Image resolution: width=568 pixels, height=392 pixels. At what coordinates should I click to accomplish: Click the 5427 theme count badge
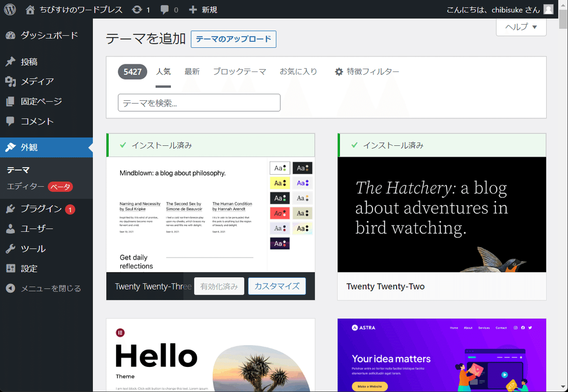[133, 72]
